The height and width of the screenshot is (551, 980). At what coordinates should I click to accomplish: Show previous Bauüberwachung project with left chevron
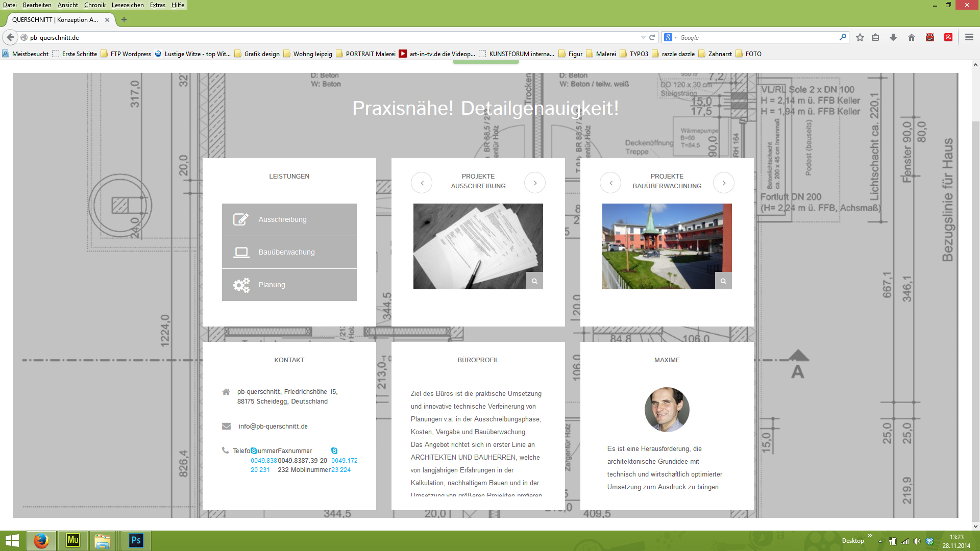pos(610,183)
